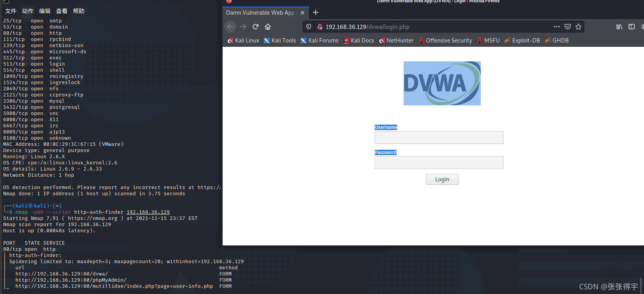The image size is (644, 294).
Task: Click Firefox back arrow button
Action: tap(230, 27)
